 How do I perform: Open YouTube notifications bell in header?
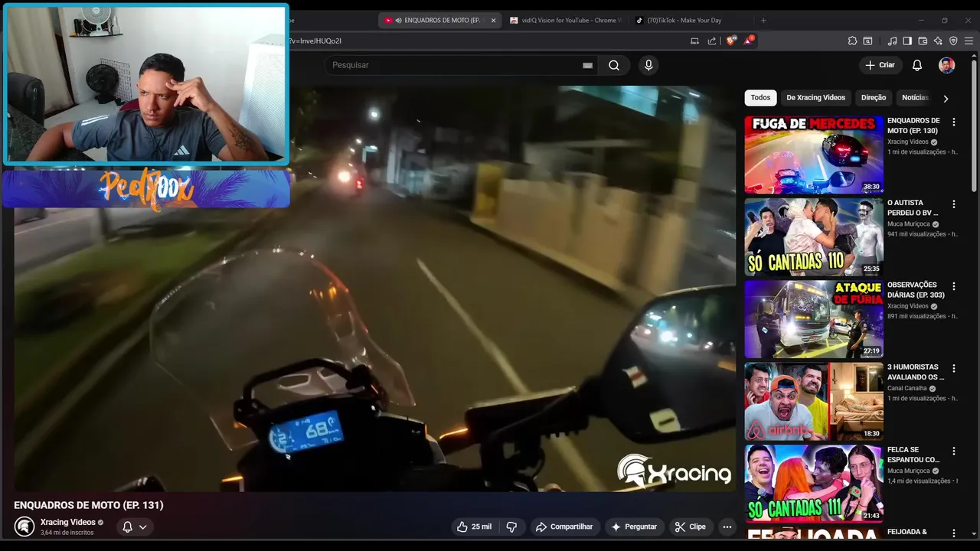coord(916,65)
